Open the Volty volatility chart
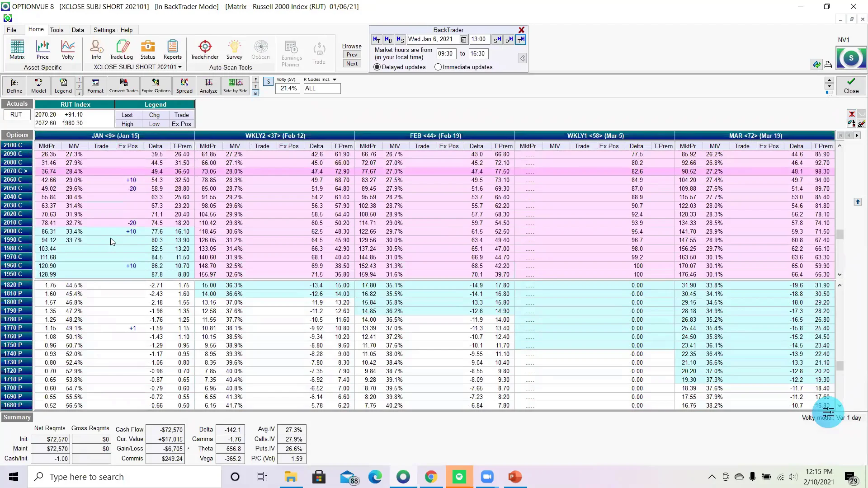Viewport: 868px width, 488px height. click(x=68, y=50)
